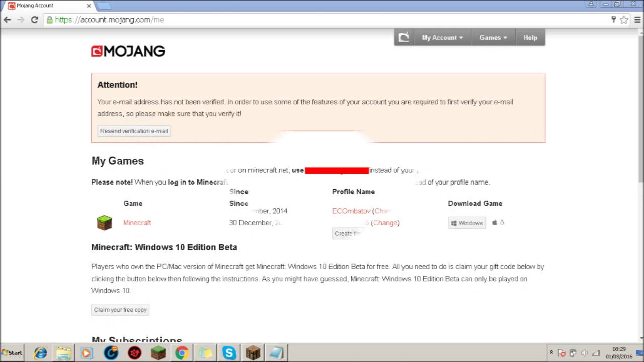644x362 pixels.
Task: Open Internet Explorer from the taskbar
Action: tap(40, 353)
